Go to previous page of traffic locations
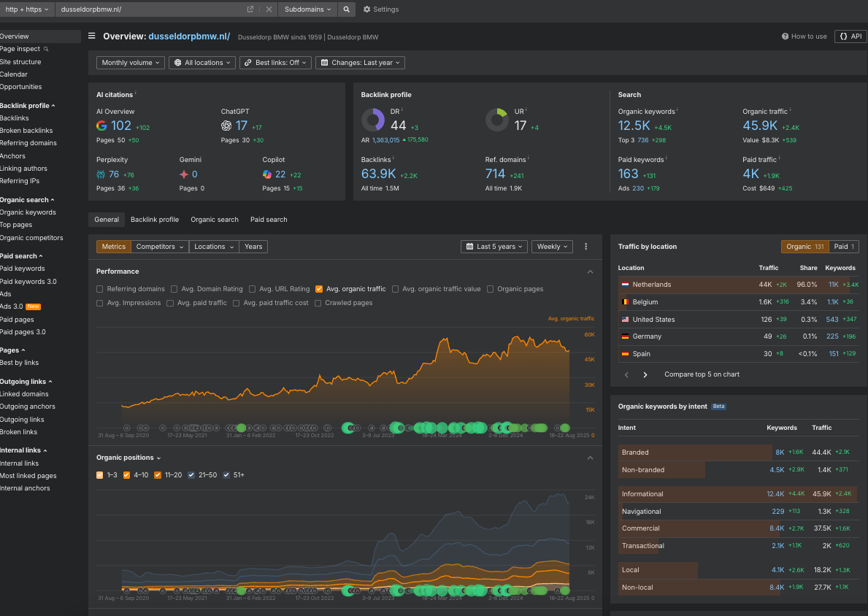 click(x=626, y=374)
